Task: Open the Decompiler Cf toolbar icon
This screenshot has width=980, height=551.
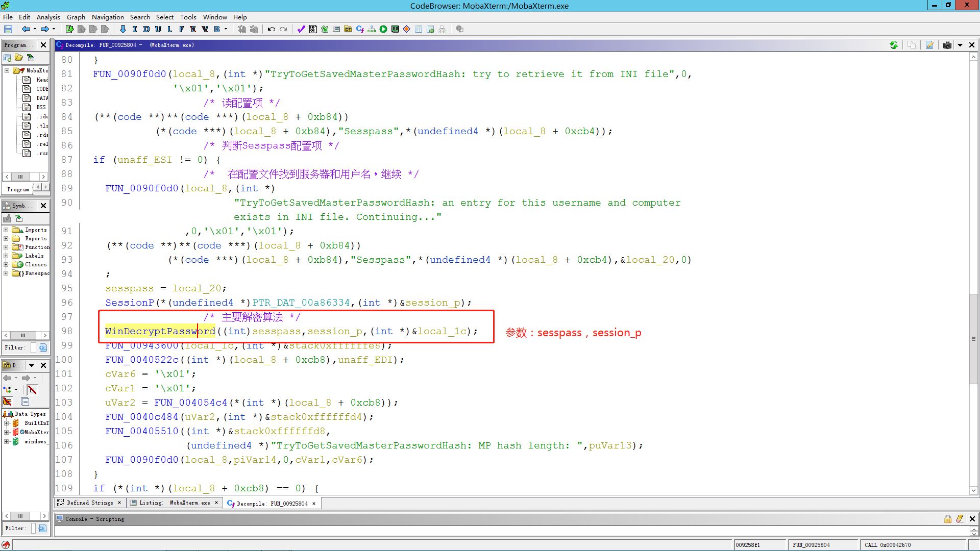Action: (360, 29)
